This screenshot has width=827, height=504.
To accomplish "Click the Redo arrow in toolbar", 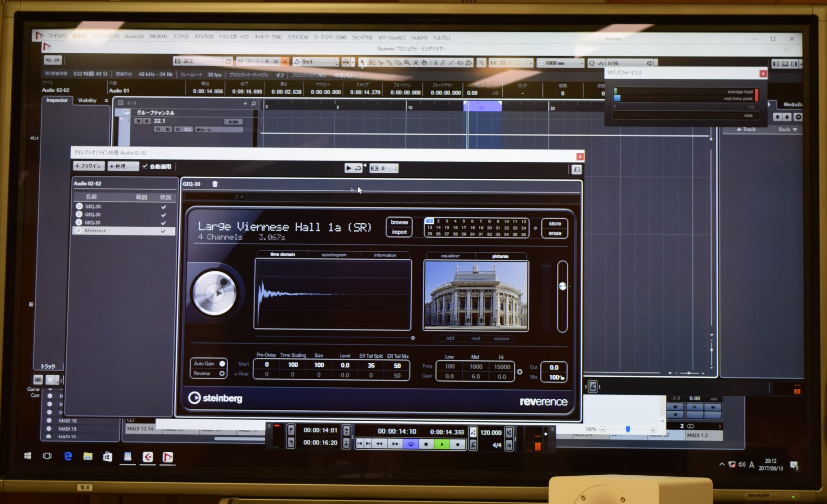I will click(57, 60).
